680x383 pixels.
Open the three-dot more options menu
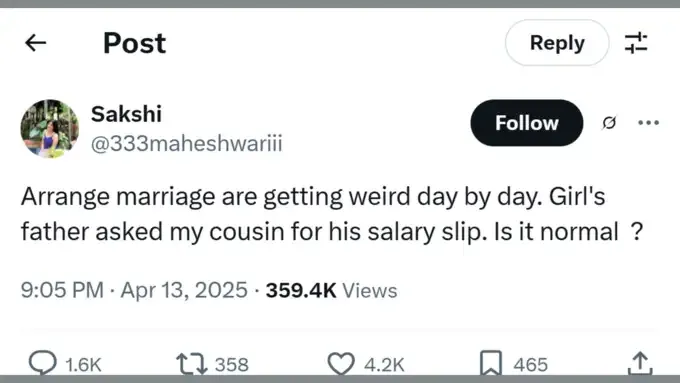pyautogui.click(x=649, y=123)
